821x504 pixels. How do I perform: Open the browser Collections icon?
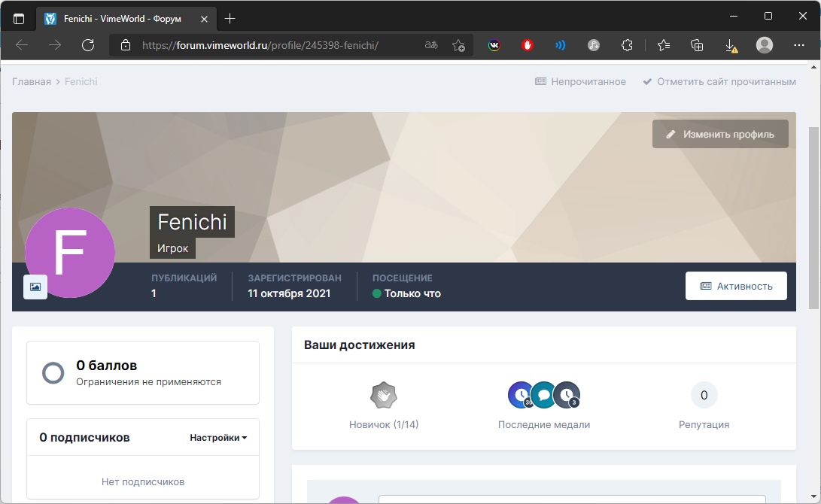[x=697, y=45]
